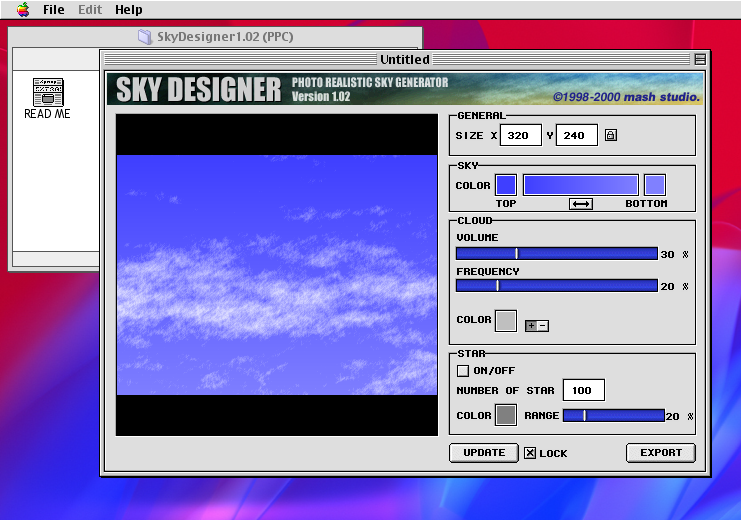741x520 pixels.
Task: Open the File menu
Action: coord(53,9)
